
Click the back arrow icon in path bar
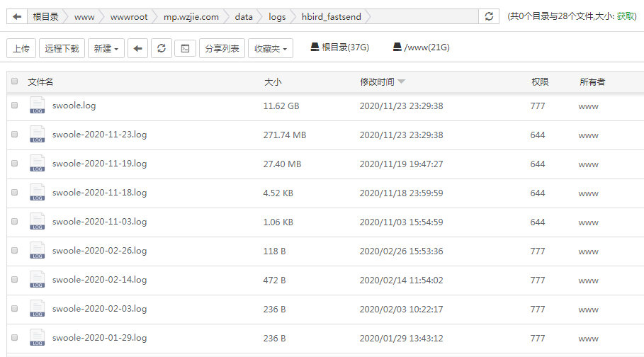[x=17, y=16]
